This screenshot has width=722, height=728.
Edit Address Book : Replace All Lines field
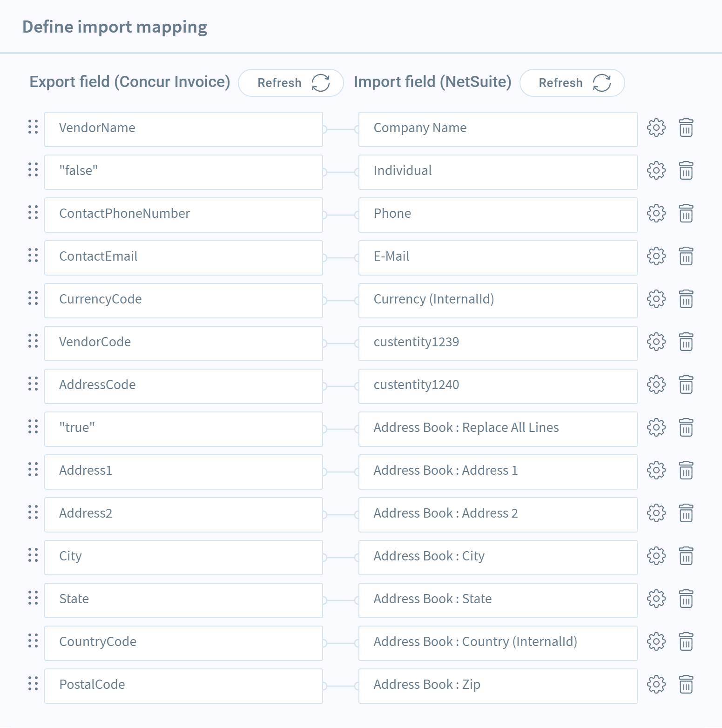click(498, 429)
